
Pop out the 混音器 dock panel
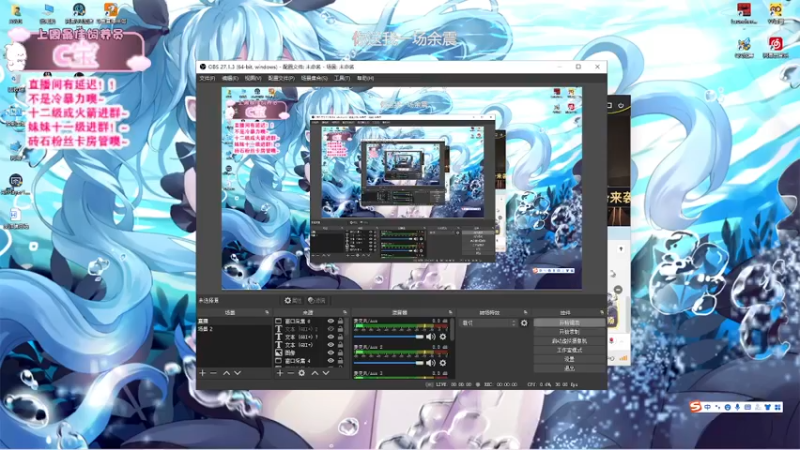click(x=450, y=312)
